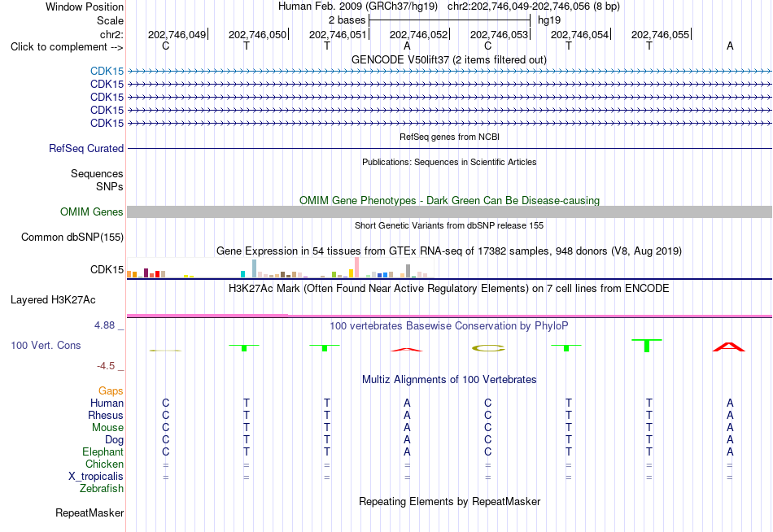Click the Layered H3K27Ac label
Viewport: 773px width, 532px height.
(53, 300)
